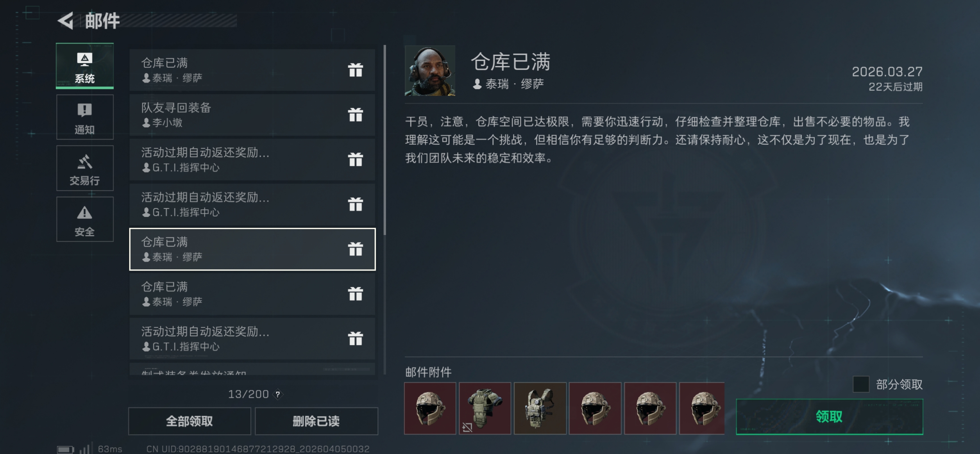Image resolution: width=980 pixels, height=454 pixels.
Task: Select the 安全 warning category
Action: coord(85,219)
